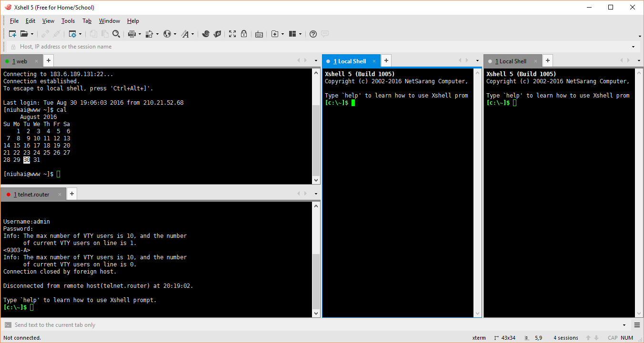Add new tab beside blue Local Shell tab
This screenshot has width=644, height=343.
(x=386, y=60)
